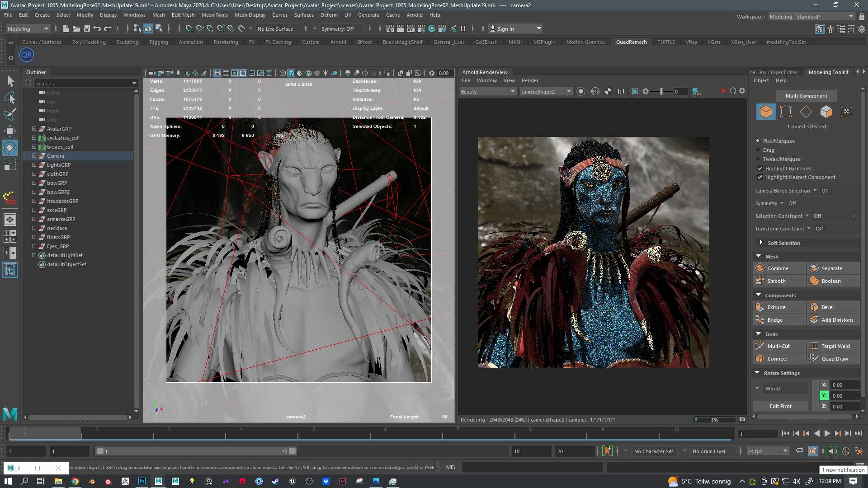
Task: Toggle Highlight Backfaces checkbox
Action: 760,169
